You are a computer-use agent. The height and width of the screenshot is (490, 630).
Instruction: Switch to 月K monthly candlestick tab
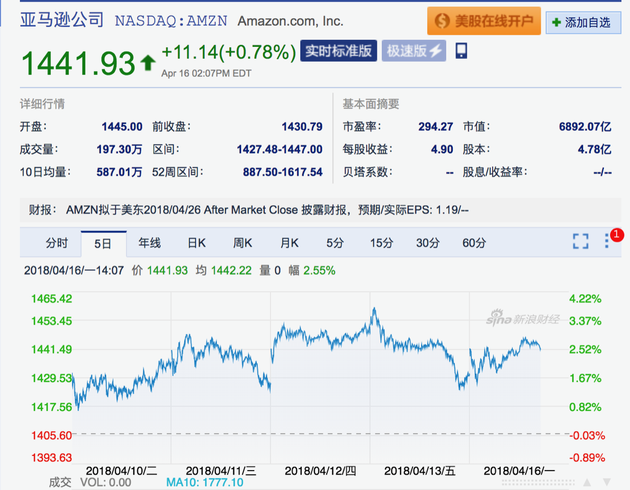[289, 243]
